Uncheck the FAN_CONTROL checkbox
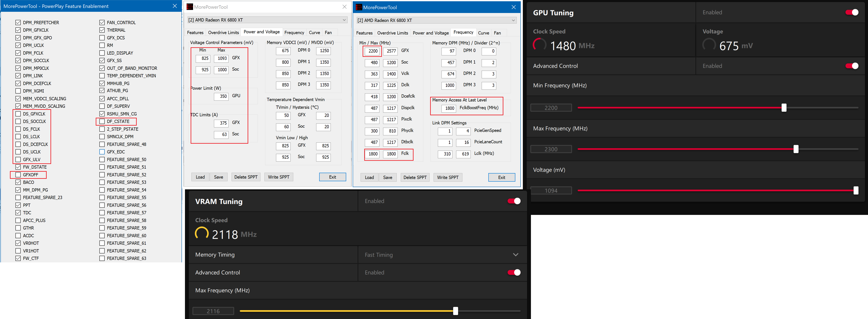 (102, 23)
